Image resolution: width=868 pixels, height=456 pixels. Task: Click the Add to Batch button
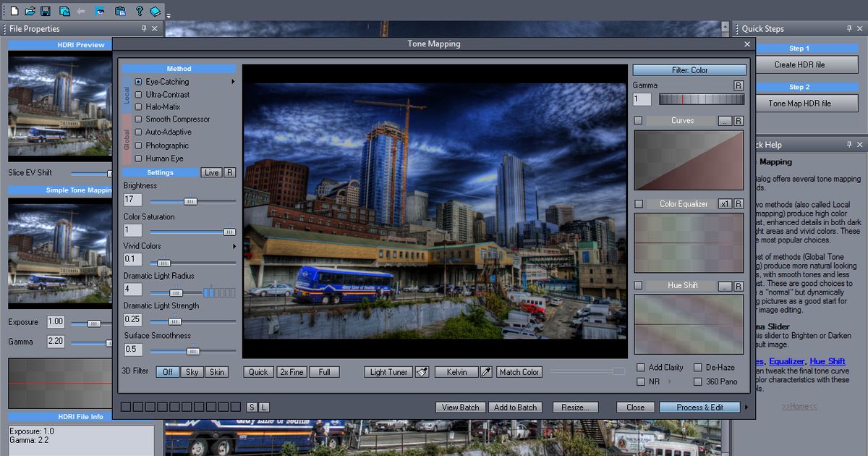[515, 408]
